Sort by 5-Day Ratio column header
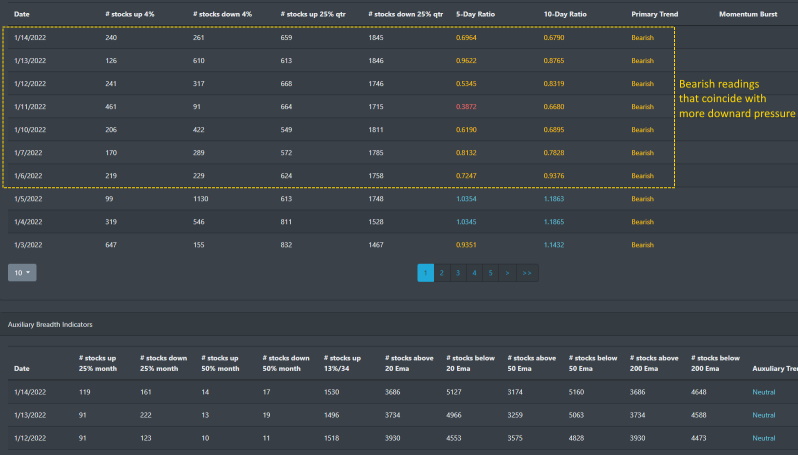This screenshot has width=798, height=455. tap(475, 14)
